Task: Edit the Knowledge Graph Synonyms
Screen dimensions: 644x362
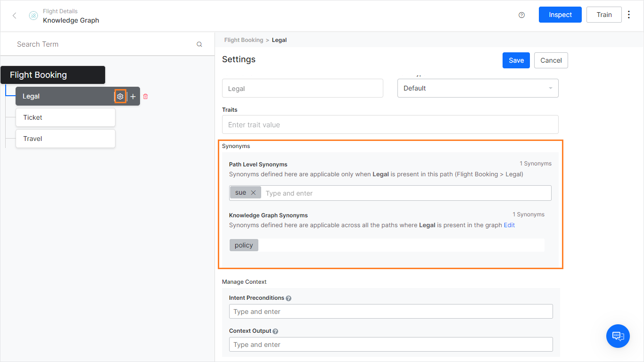Action: [509, 225]
